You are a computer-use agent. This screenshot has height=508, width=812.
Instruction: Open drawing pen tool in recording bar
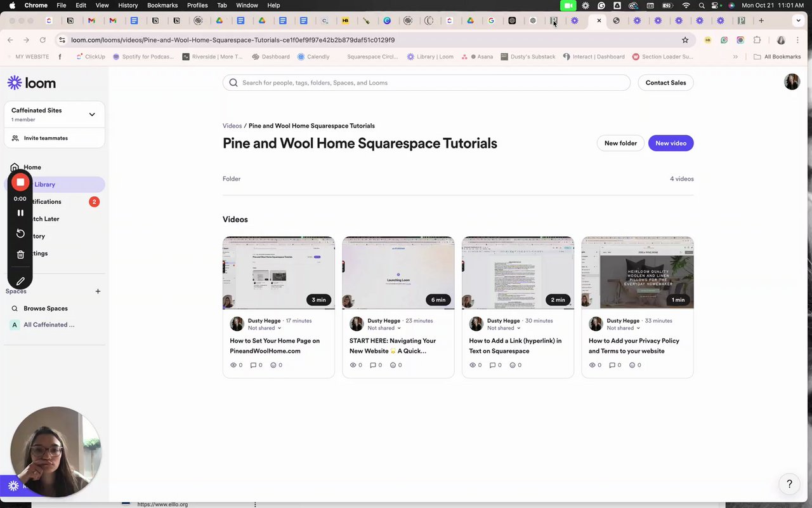(20, 281)
